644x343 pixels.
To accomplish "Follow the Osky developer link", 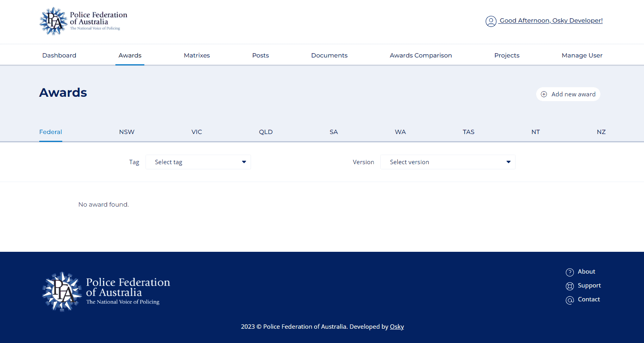I will pos(397,327).
